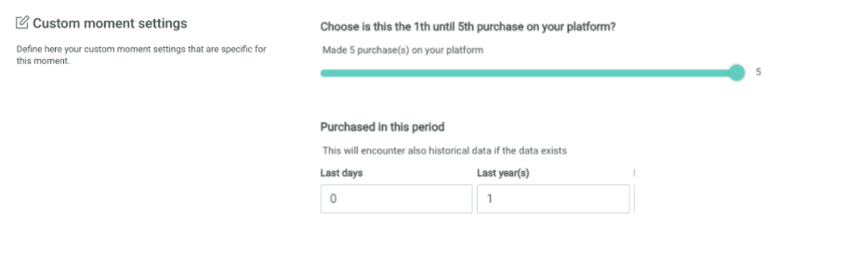Click the edit pencil icon beside Custom moment settings
868x256 pixels.
22,23
